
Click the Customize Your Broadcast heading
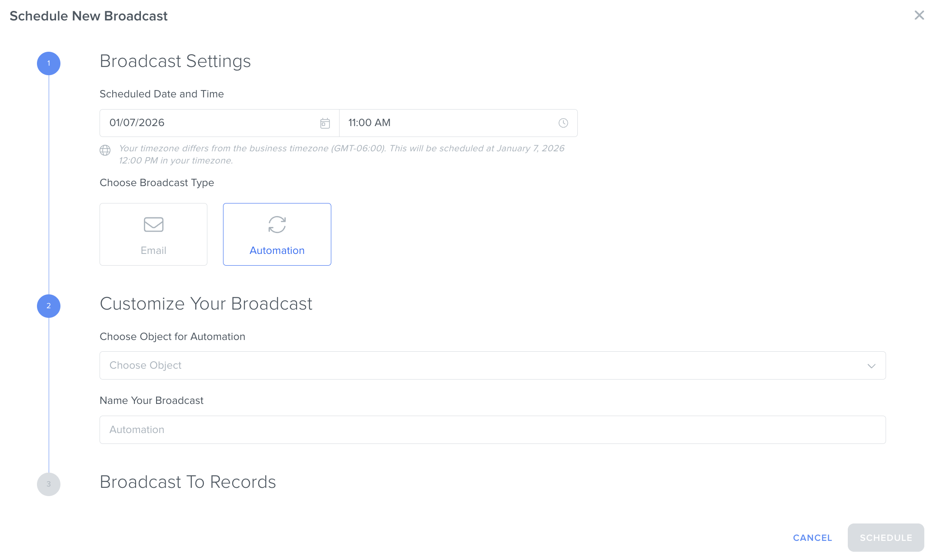click(206, 304)
